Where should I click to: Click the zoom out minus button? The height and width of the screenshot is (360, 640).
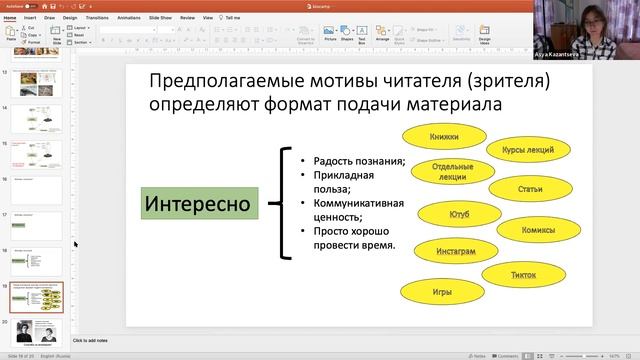tap(562, 356)
